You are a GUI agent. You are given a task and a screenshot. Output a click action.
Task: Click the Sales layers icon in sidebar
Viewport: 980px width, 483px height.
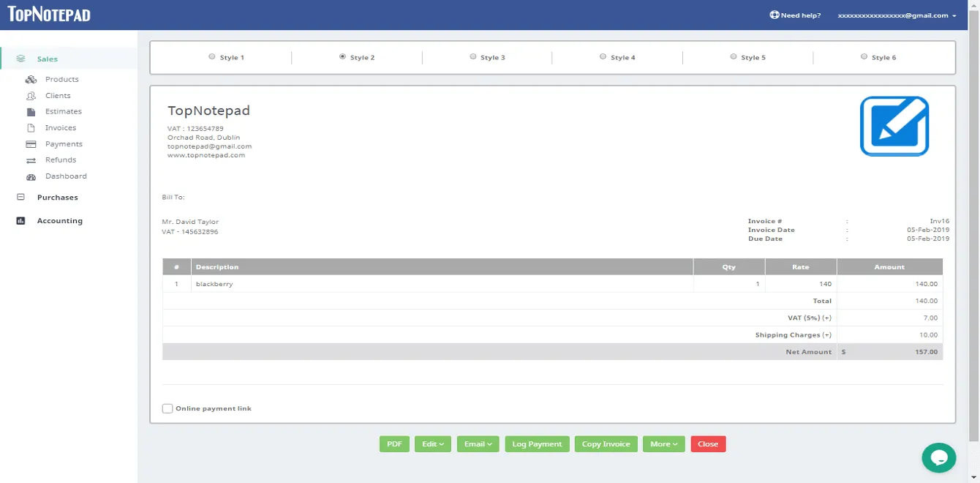20,59
